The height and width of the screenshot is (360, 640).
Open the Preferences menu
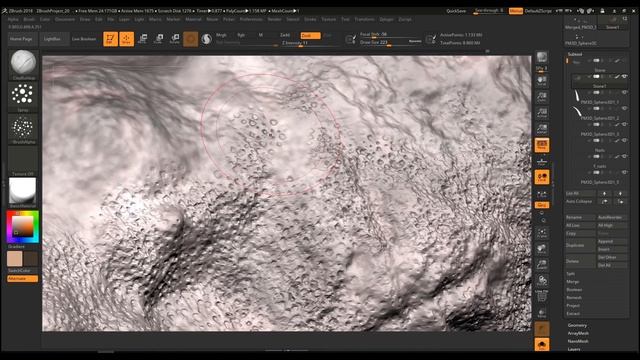[251, 19]
